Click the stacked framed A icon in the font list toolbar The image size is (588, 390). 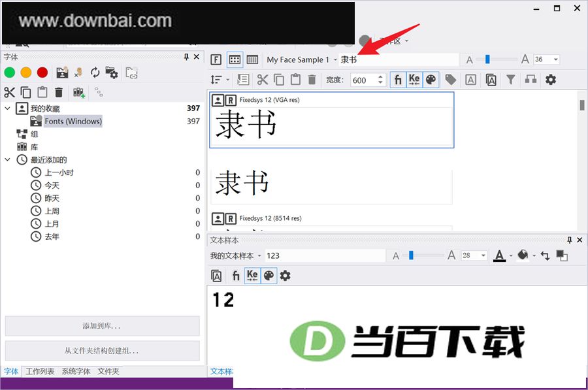click(x=491, y=80)
